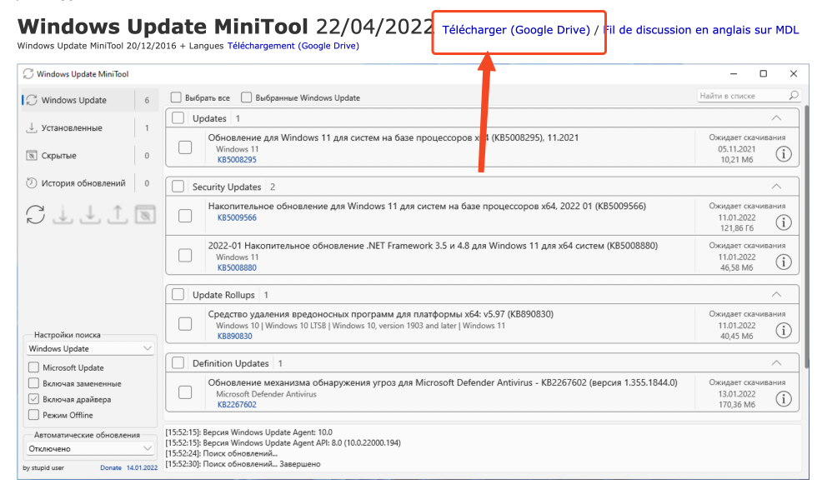
Task: Click the hide update icon in toolbar
Action: tap(145, 214)
